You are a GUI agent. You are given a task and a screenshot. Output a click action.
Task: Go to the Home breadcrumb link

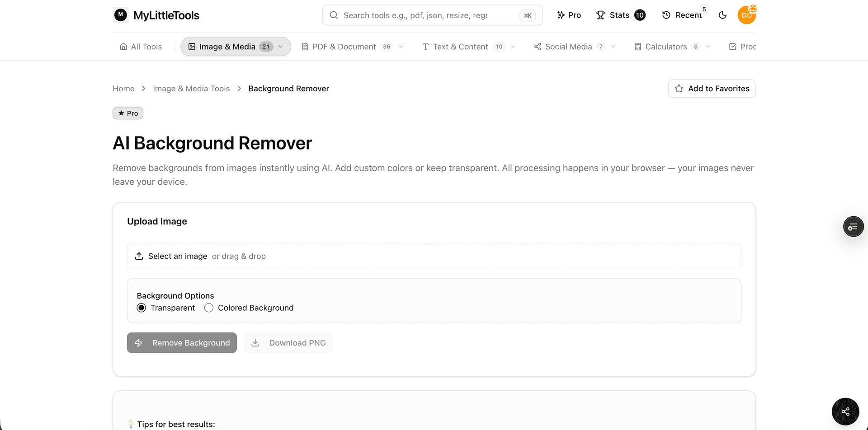click(123, 89)
